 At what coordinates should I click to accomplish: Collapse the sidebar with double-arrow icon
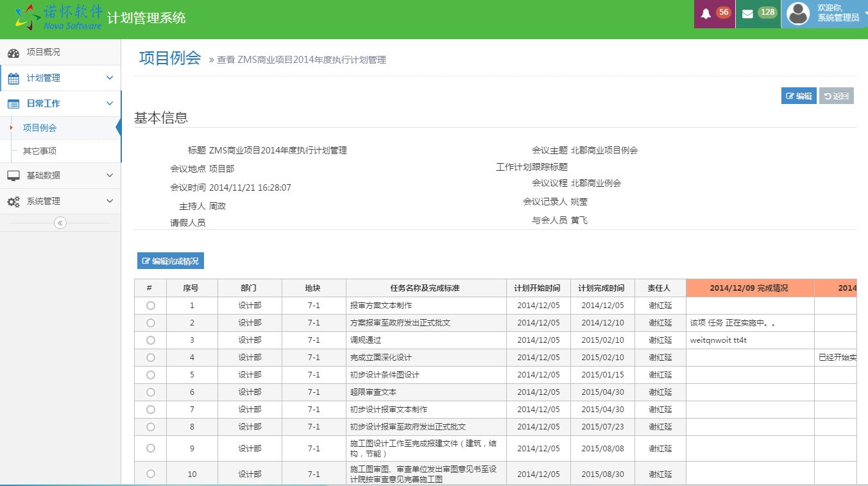tap(60, 223)
